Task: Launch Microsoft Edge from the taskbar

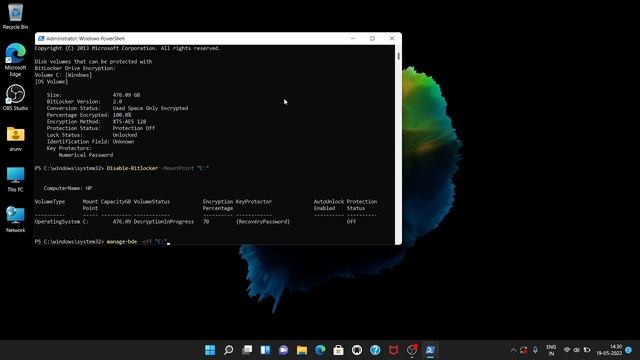Action: [320, 350]
